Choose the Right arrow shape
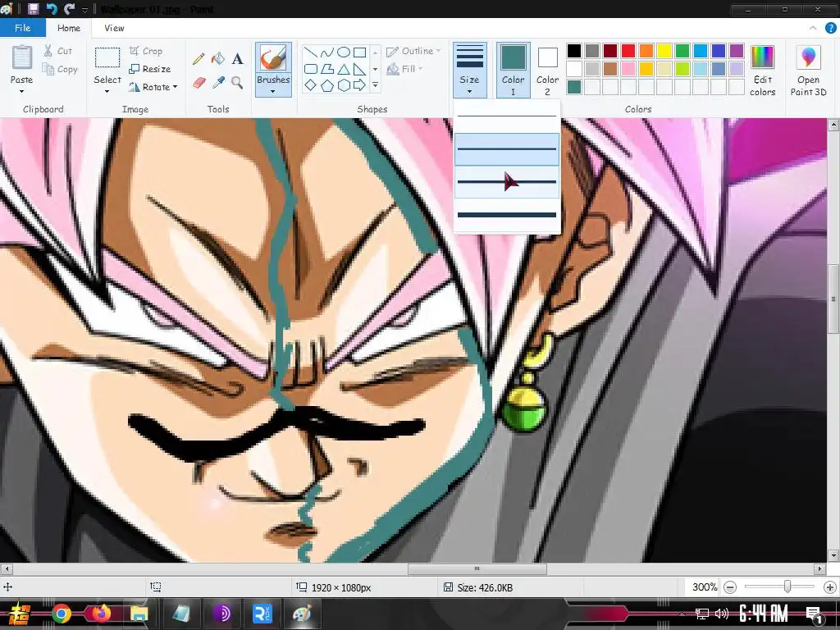Viewport: 840px width, 630px height. tap(360, 85)
